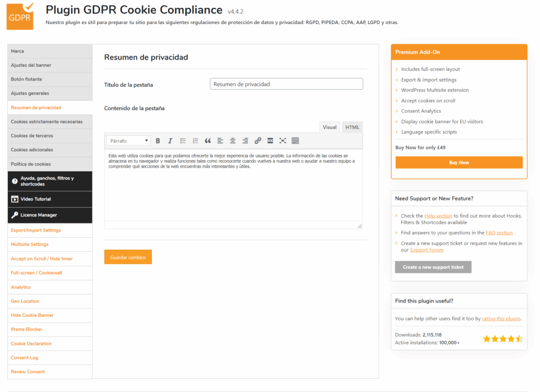This screenshot has height=392, width=540.
Task: Toggle the editor toolbar kitchen sink
Action: [x=295, y=141]
